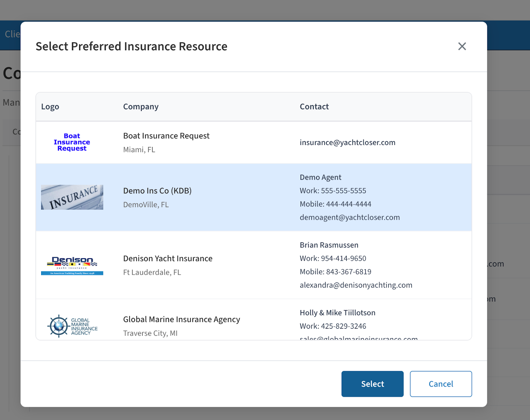The image size is (530, 420).
Task: Click the demoagent@yachtcloser.com email
Action: point(350,217)
